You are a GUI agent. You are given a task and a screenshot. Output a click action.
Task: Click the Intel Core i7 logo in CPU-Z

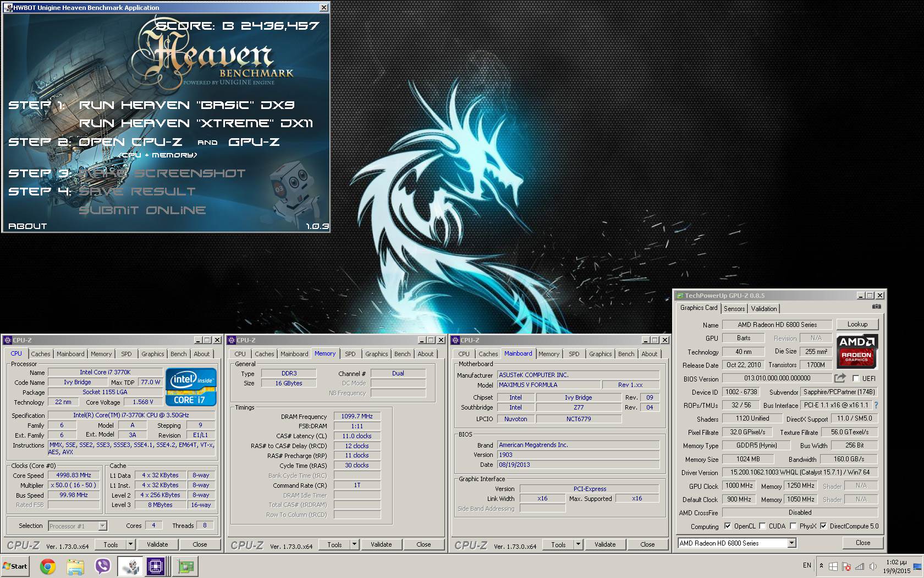191,387
